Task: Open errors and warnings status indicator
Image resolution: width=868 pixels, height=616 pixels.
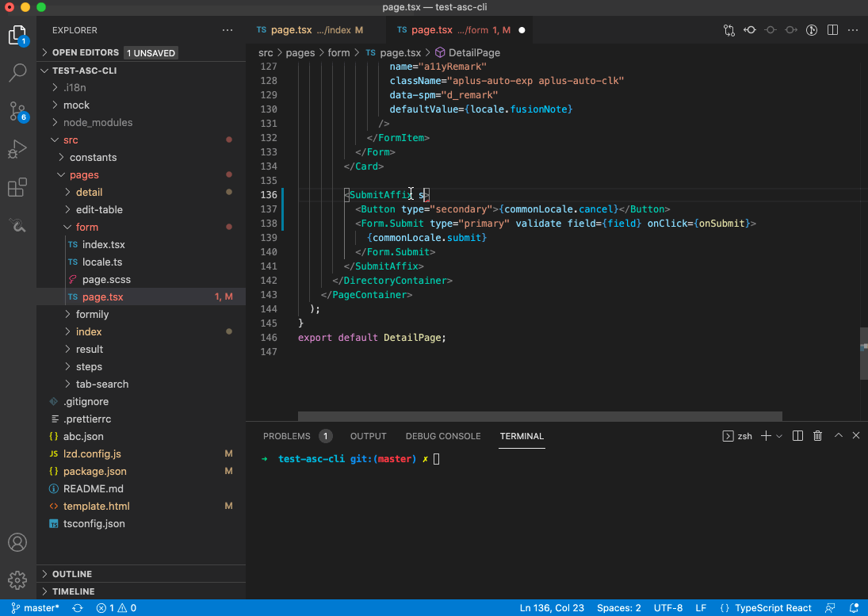Action: [x=117, y=608]
